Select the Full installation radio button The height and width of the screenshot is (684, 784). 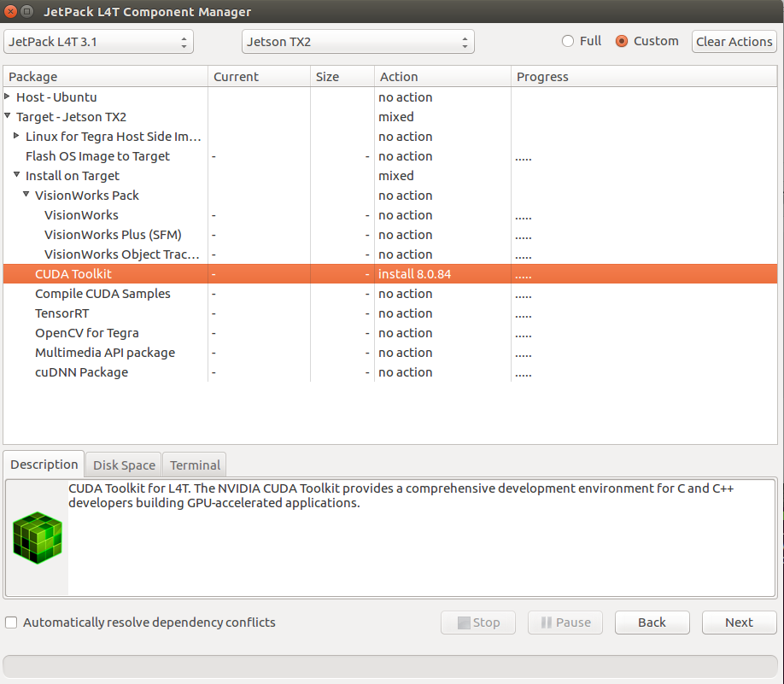click(x=567, y=41)
